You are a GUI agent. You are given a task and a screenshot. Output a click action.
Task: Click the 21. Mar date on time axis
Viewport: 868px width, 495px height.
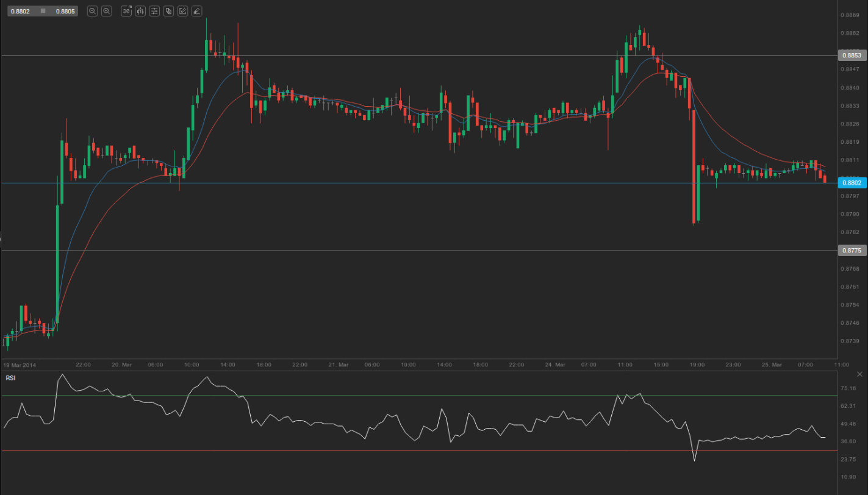click(x=338, y=365)
